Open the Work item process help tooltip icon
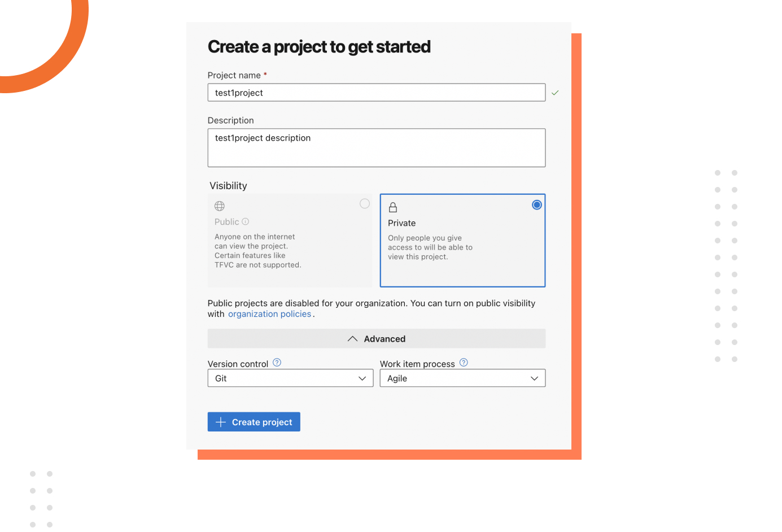Screen dimensions: 782x532 tap(463, 363)
